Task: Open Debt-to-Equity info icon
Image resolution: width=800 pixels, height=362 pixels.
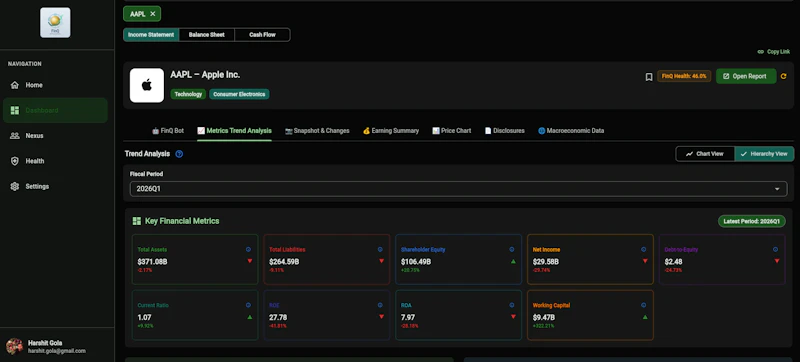Action: pyautogui.click(x=776, y=250)
